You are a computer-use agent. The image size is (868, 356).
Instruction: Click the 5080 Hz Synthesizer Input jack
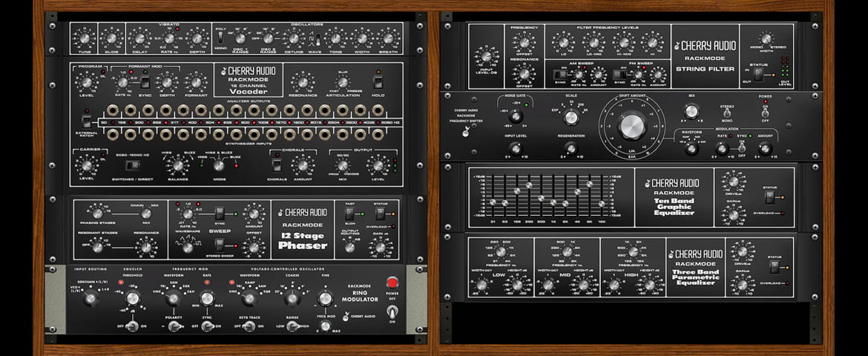pos(378,133)
